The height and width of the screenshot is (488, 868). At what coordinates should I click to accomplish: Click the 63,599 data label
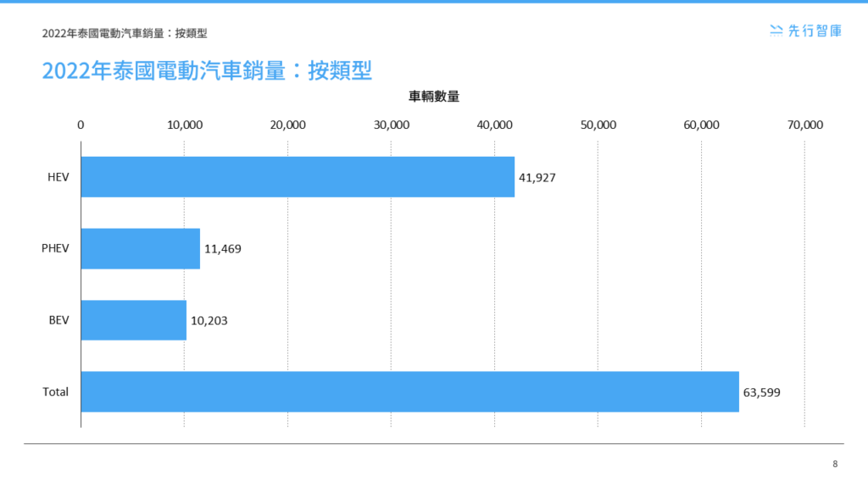tap(762, 392)
